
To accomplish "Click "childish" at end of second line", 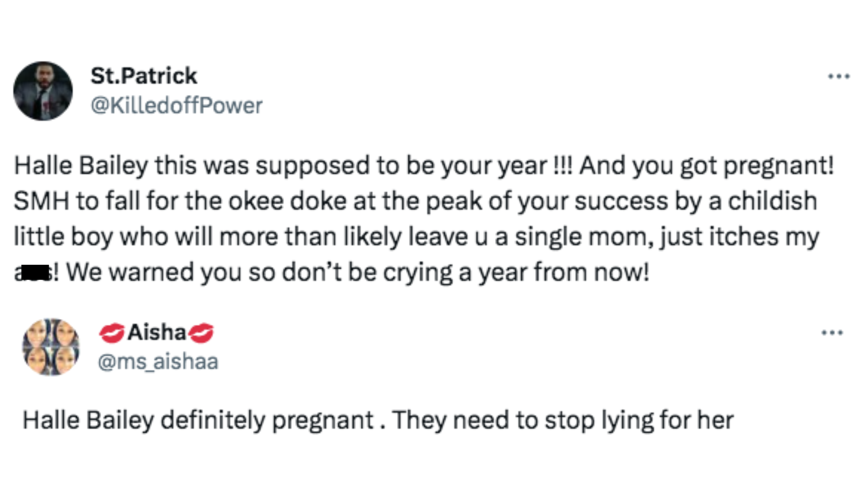I will (x=772, y=201).
